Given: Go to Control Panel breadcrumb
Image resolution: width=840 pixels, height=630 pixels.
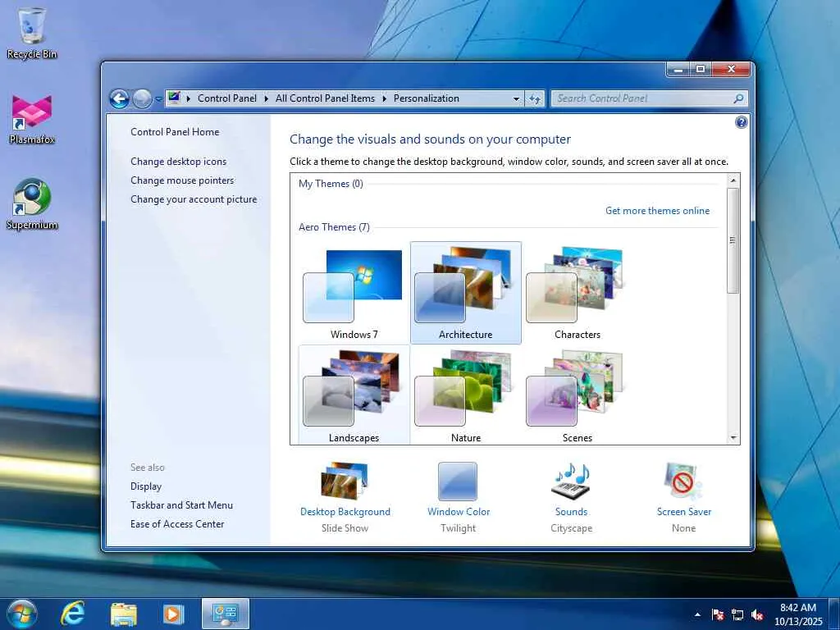Looking at the screenshot, I should (x=227, y=98).
